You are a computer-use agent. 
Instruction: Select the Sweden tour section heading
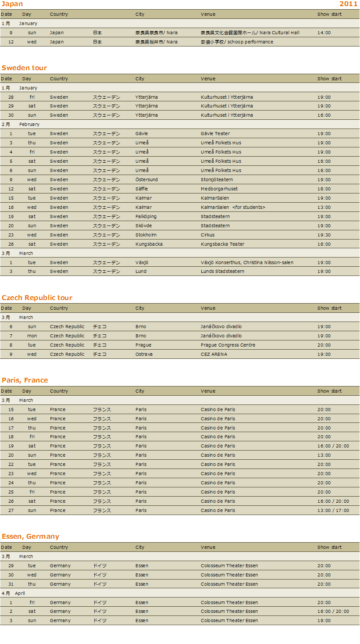coord(24,68)
